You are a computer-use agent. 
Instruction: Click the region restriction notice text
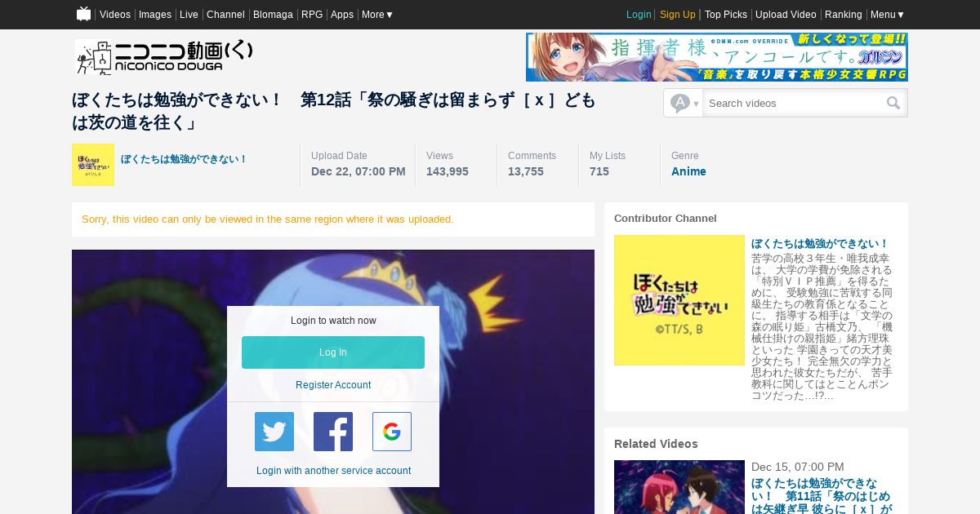268,219
